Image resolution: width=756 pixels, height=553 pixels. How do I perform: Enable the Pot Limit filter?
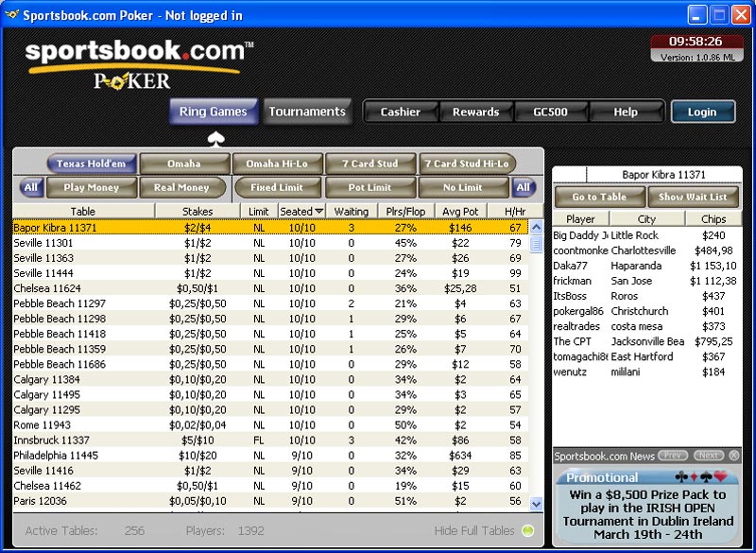[x=369, y=187]
